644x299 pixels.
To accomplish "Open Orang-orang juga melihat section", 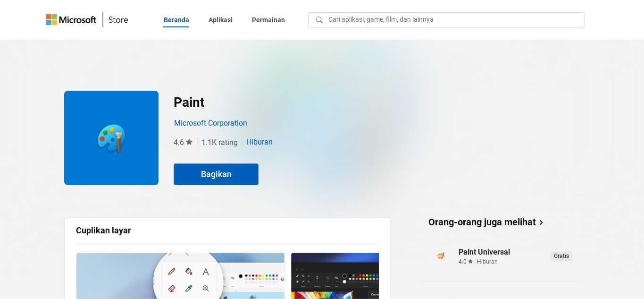I will click(482, 222).
